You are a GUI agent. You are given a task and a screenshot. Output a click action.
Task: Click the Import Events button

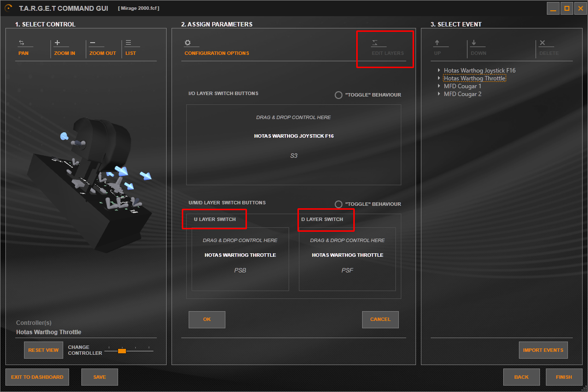[x=543, y=350]
